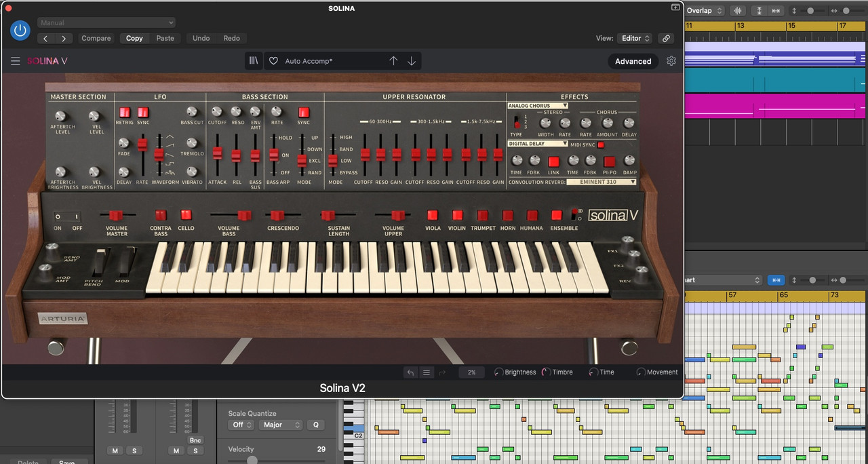Image resolution: width=868 pixels, height=464 pixels.
Task: Open the Major scale dropdown
Action: point(281,425)
